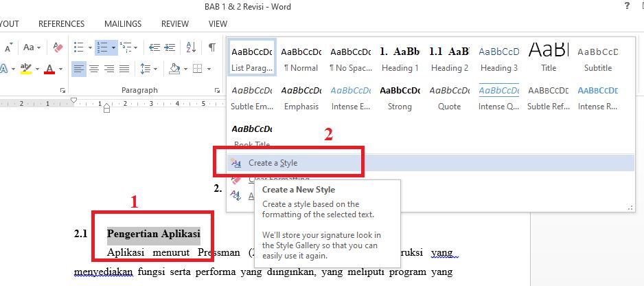The image size is (644, 286).
Task: Expand the line spacing dropdown arrow
Action: [155, 69]
